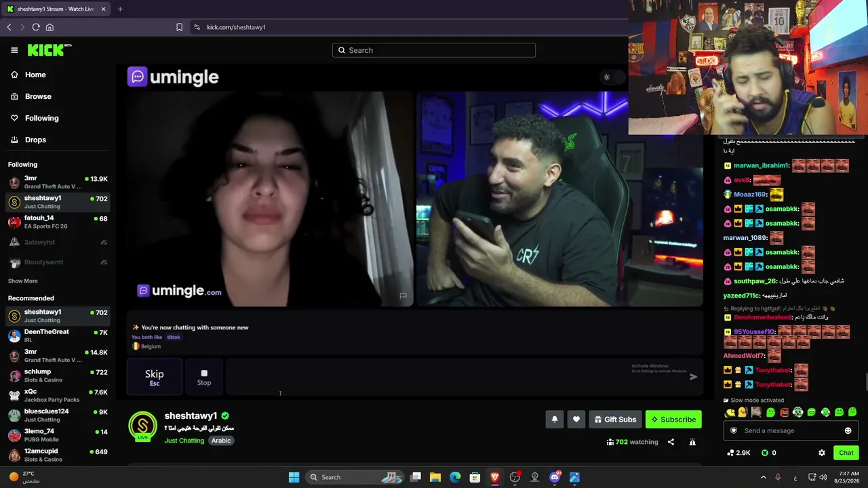
Task: Click the green Kicks balance icon
Action: (x=765, y=453)
